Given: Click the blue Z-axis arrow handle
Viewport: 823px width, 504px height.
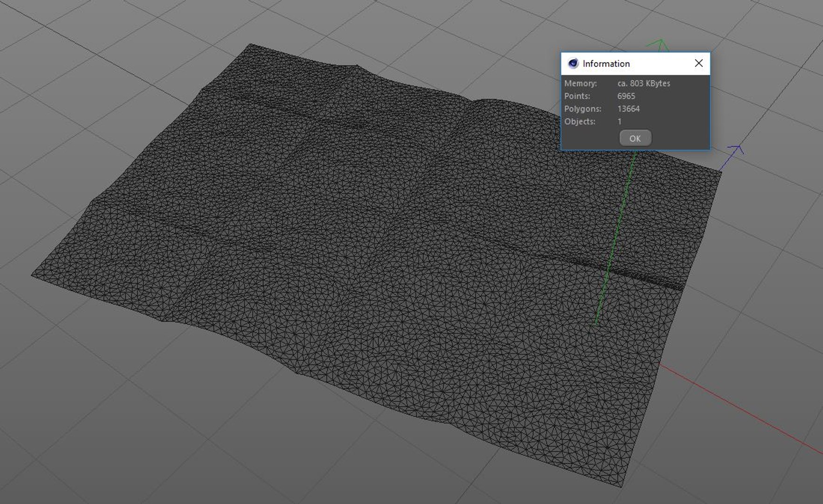Looking at the screenshot, I should tap(735, 150).
